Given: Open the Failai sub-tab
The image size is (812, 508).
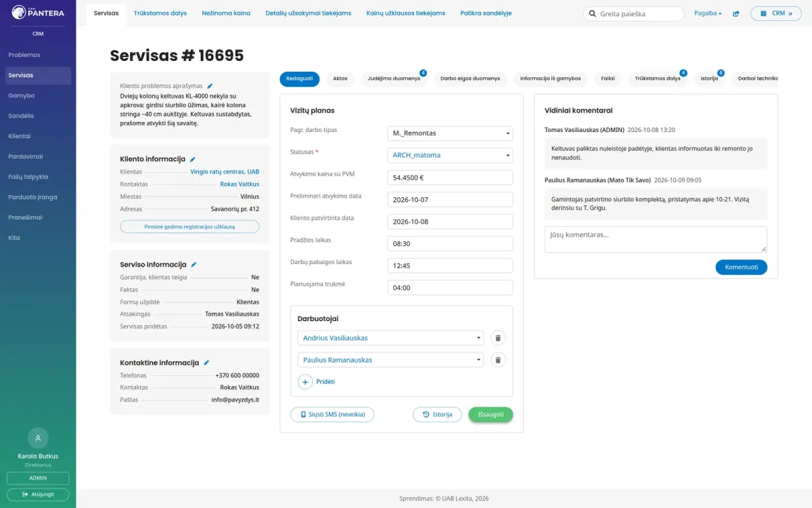Looking at the screenshot, I should click(x=608, y=79).
